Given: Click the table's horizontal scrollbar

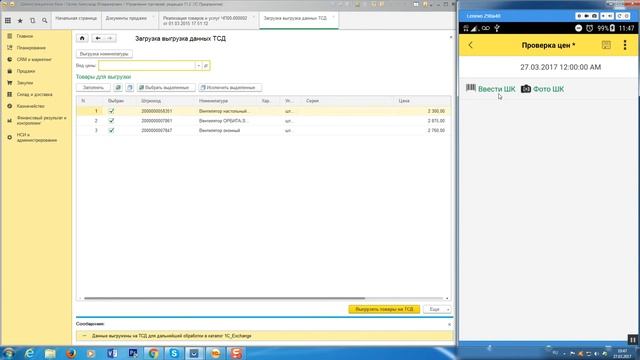Looking at the screenshot, I should click(224, 298).
